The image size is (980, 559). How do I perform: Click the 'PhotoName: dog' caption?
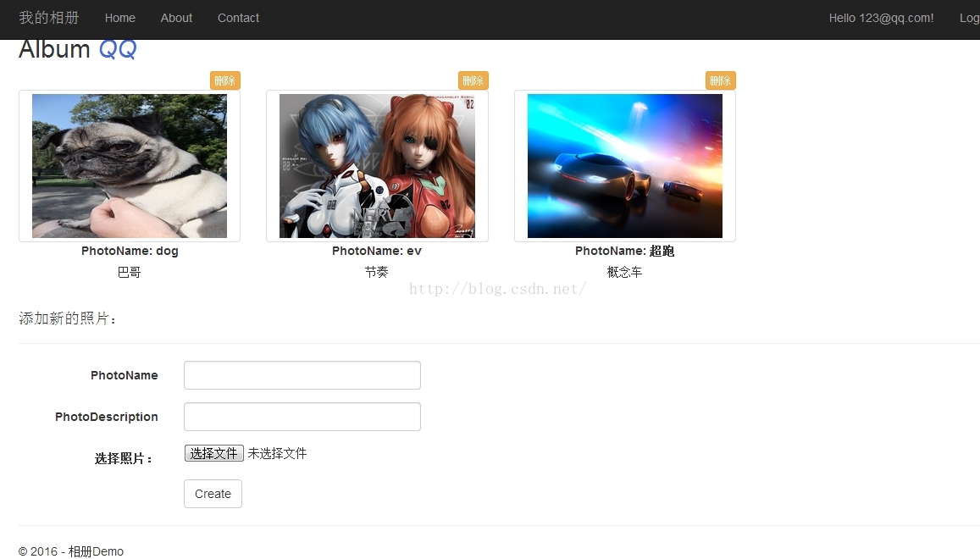(x=130, y=251)
